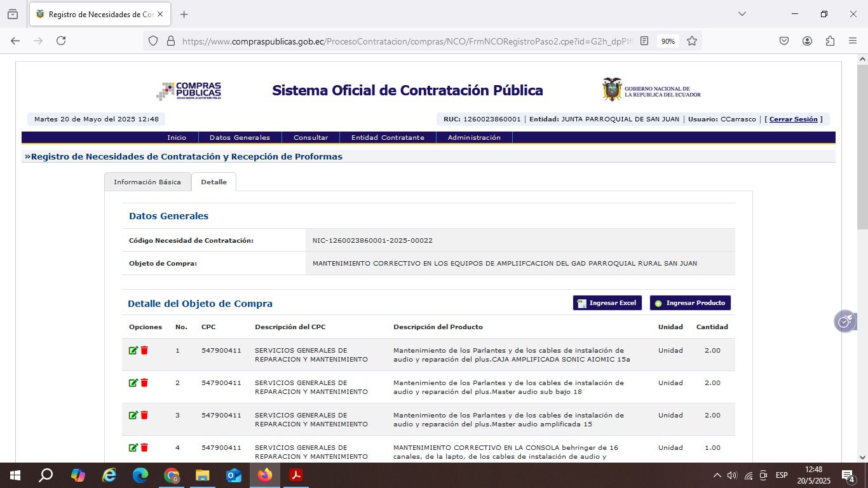Open the Consultar menu item
The width and height of the screenshot is (868, 488).
[311, 137]
